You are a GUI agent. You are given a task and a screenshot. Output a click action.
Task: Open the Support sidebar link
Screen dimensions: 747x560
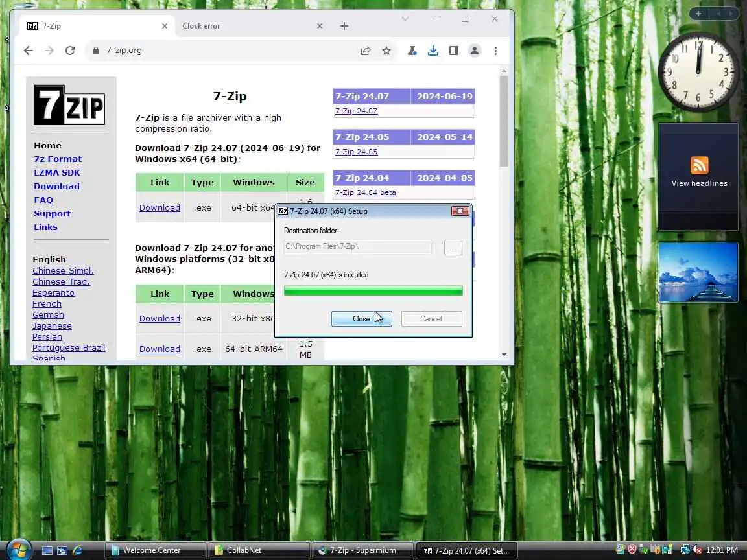pos(52,213)
